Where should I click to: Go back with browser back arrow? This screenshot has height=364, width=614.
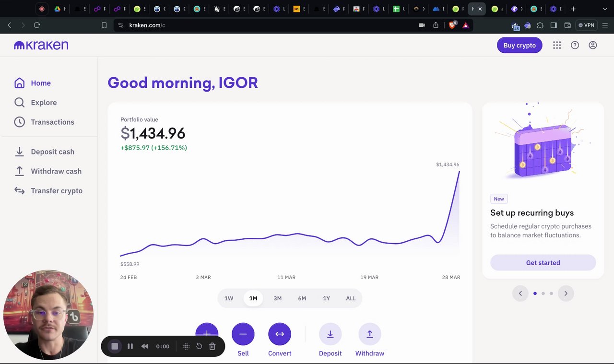(x=10, y=25)
